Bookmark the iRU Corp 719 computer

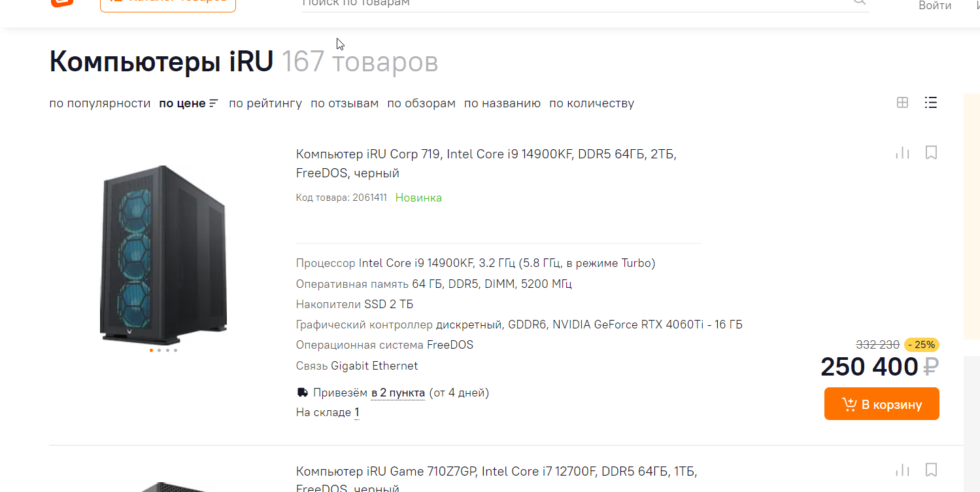coord(932,153)
